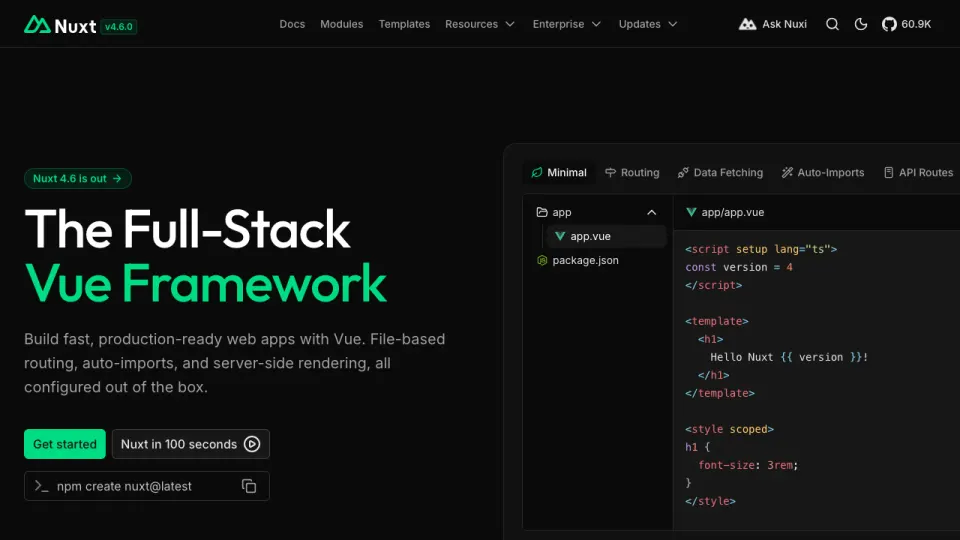Toggle dark mode moon icon

[x=861, y=24]
